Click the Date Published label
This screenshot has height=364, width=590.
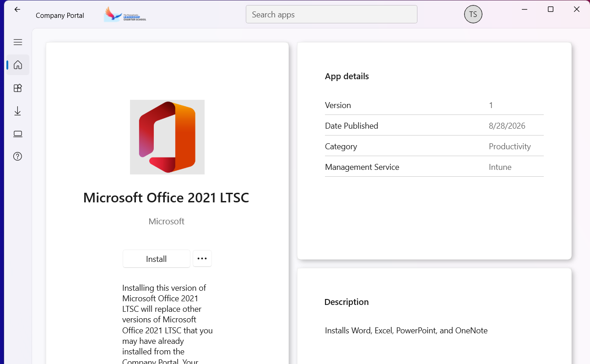[x=352, y=126]
